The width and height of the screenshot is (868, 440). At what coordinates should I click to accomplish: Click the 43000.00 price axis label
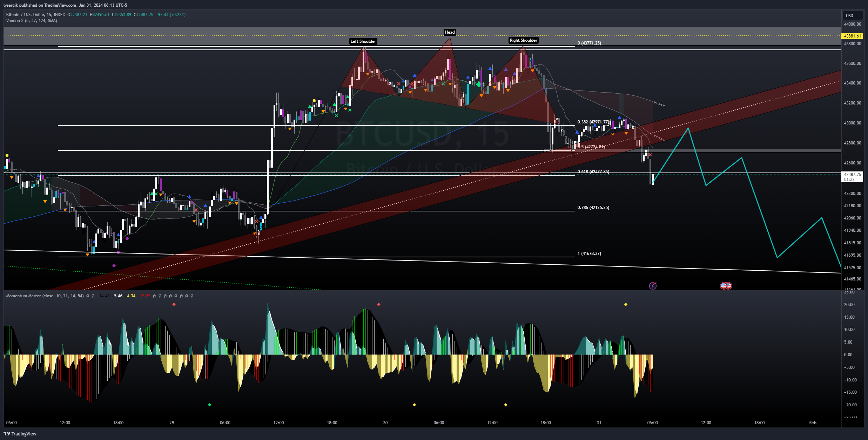(852, 123)
